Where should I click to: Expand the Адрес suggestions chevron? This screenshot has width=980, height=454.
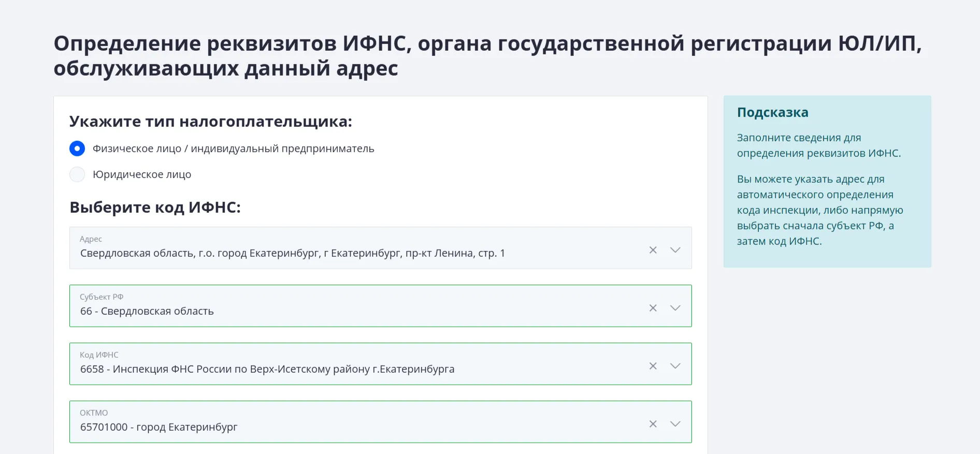(675, 250)
